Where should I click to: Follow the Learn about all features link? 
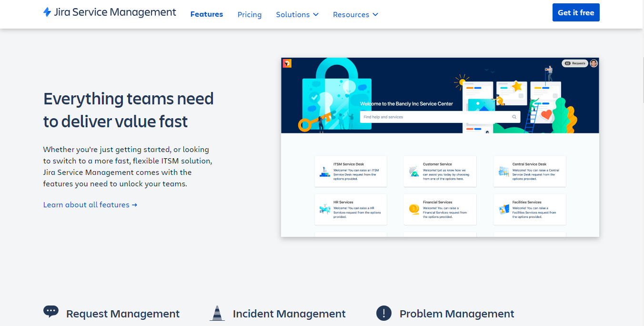coord(91,205)
